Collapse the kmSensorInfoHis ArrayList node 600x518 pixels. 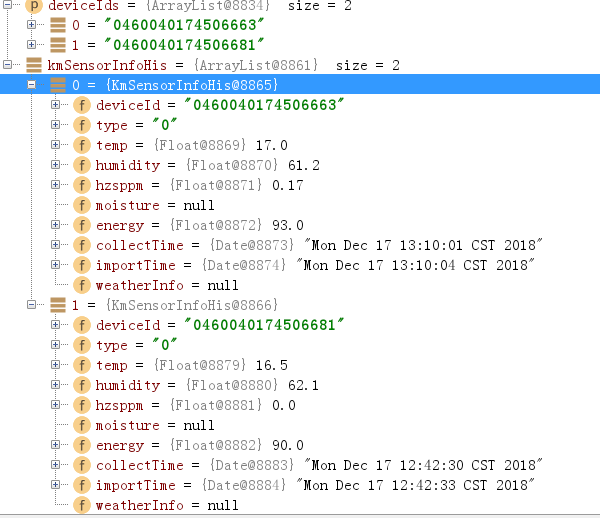[7, 64]
